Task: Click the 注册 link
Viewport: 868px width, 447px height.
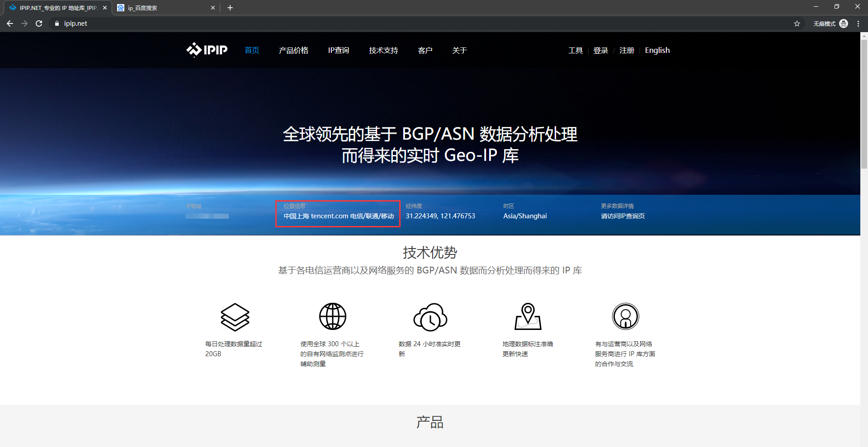Action: 627,50
